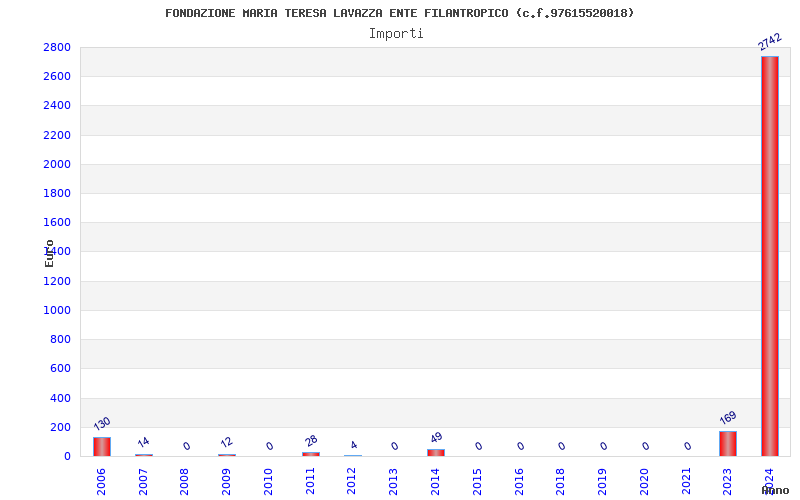Click the 200 tick on the Euro axis
Image resolution: width=800 pixels, height=500 pixels.
[61, 427]
